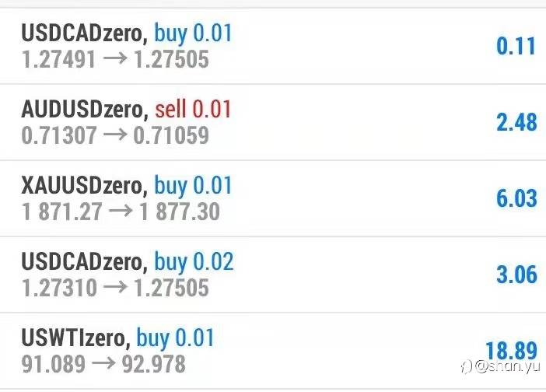Select price range 1.27310 → 1.27505
The height and width of the screenshot is (392, 546).
click(x=115, y=287)
